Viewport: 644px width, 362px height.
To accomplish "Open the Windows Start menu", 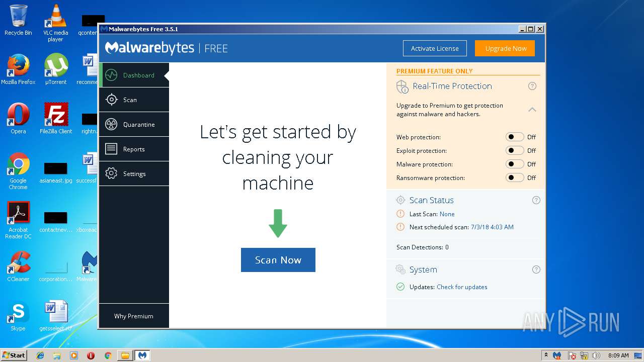I will pos(14,355).
